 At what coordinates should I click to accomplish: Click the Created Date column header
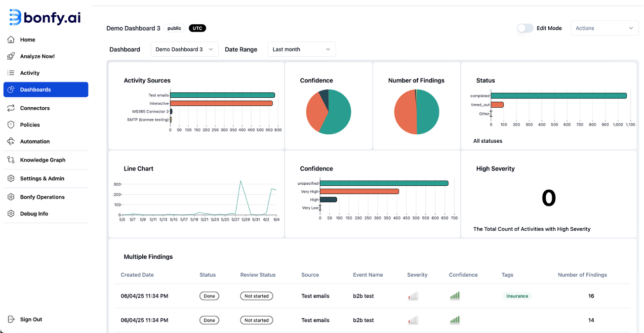coord(137,275)
